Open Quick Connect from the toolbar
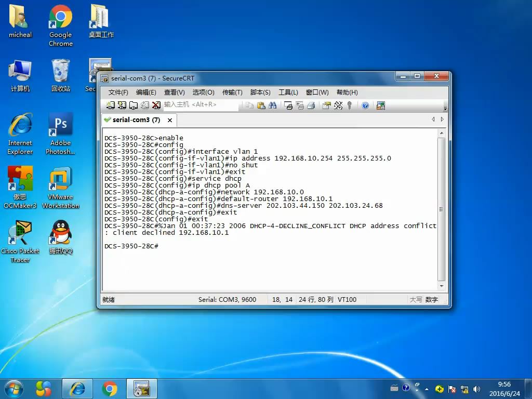Image resolution: width=532 pixels, height=399 pixels. (x=122, y=105)
